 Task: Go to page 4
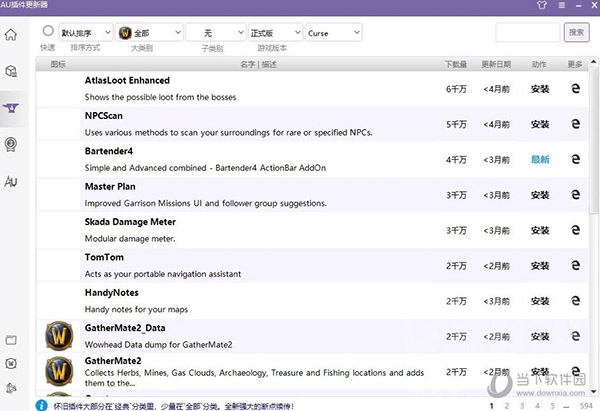coord(537,406)
